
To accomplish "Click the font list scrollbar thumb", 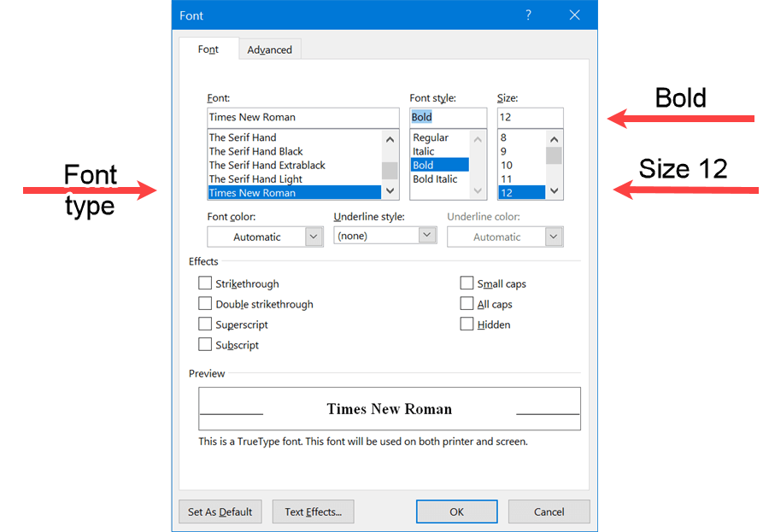I will [390, 171].
